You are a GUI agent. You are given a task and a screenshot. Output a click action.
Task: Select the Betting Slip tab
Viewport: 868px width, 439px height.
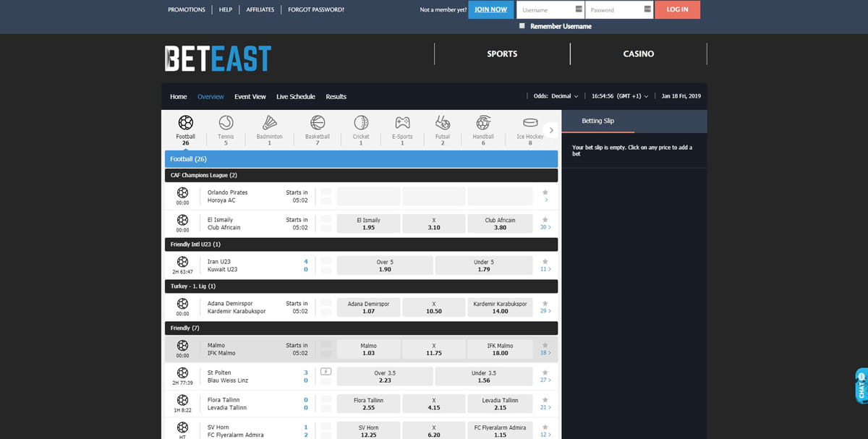[598, 121]
